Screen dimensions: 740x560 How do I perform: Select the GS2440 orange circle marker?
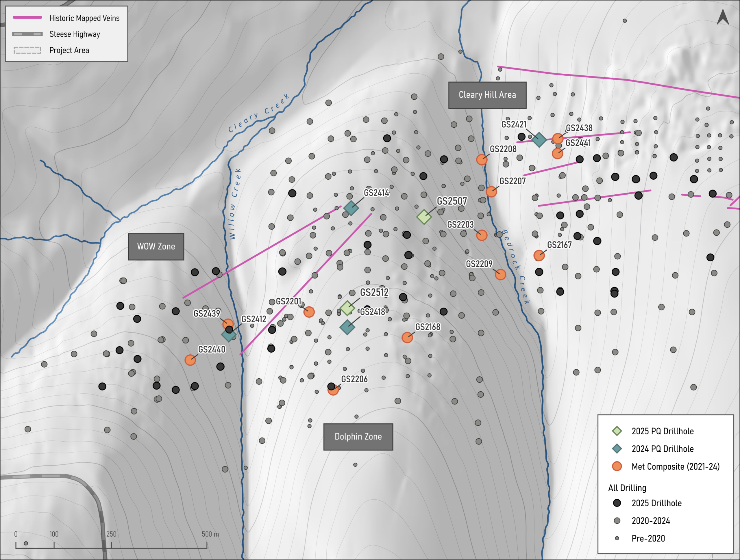tap(190, 360)
